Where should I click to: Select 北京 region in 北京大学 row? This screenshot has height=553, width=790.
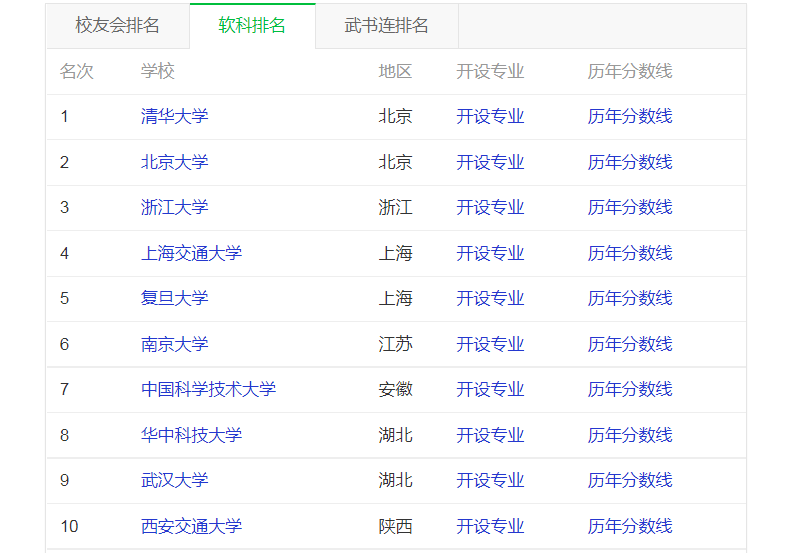tap(396, 162)
